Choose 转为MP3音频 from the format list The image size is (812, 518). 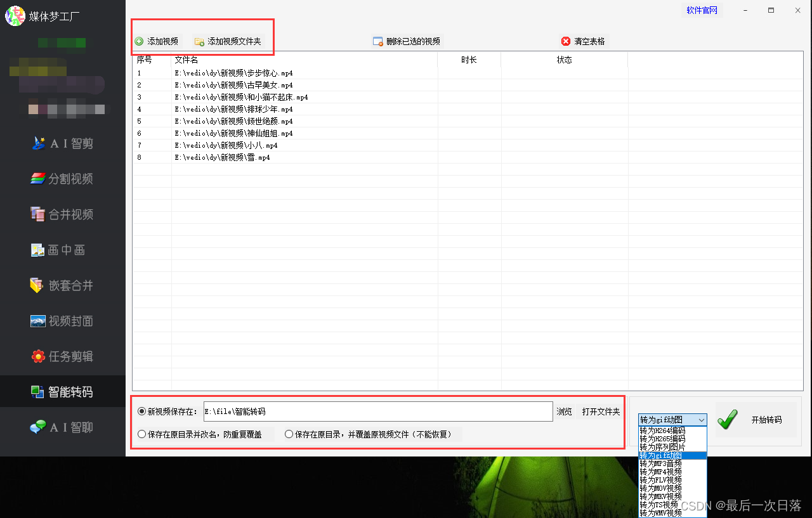(672, 463)
